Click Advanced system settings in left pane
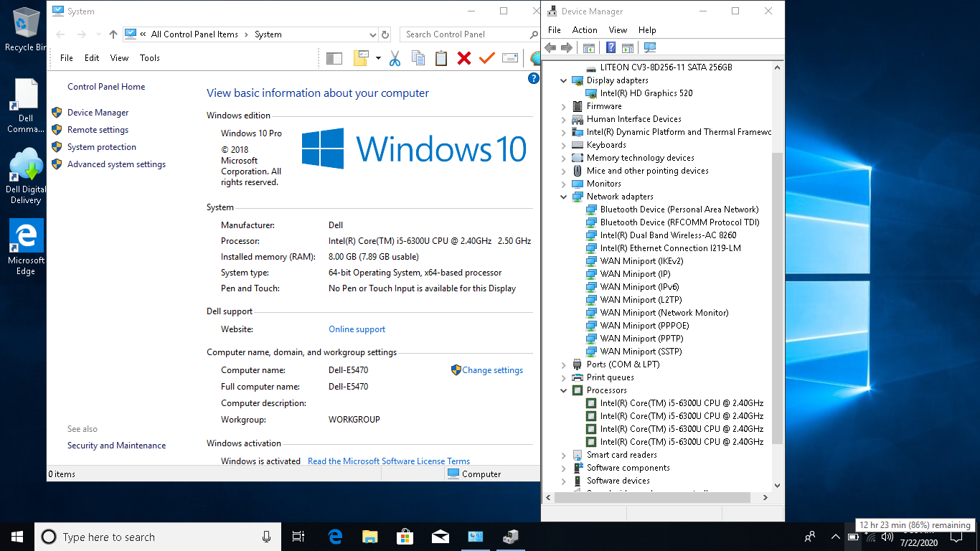Screen dimensions: 980x551 pos(116,164)
